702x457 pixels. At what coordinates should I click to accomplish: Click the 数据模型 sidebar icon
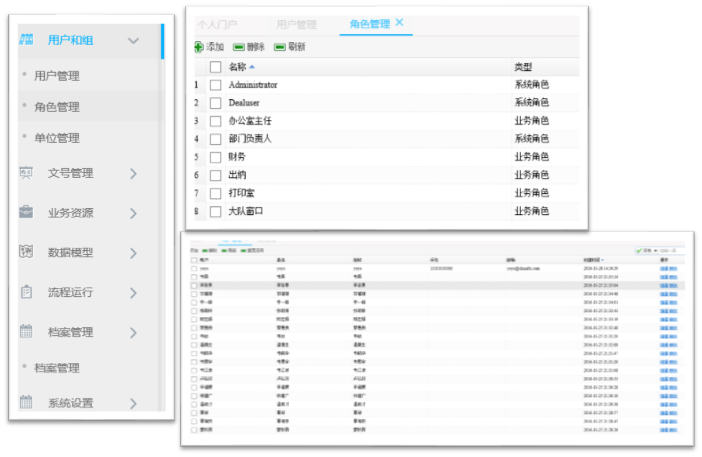pos(26,252)
